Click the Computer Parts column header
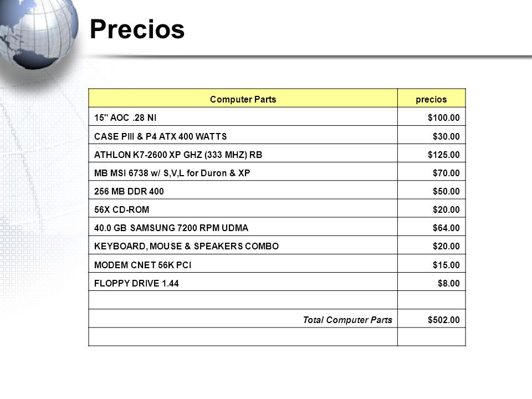The width and height of the screenshot is (532, 399). tap(243, 99)
